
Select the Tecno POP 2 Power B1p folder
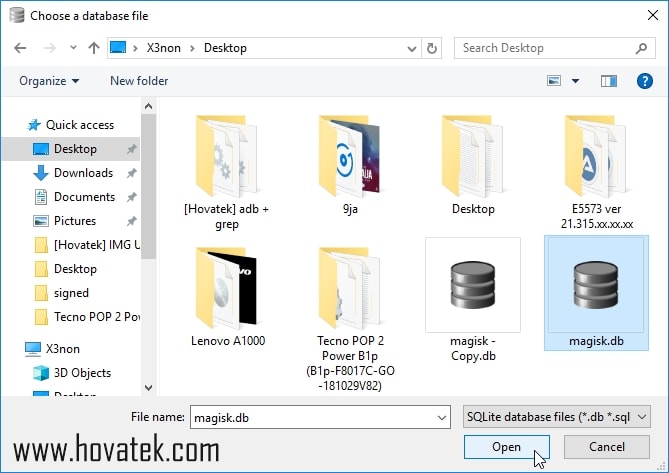(350, 318)
